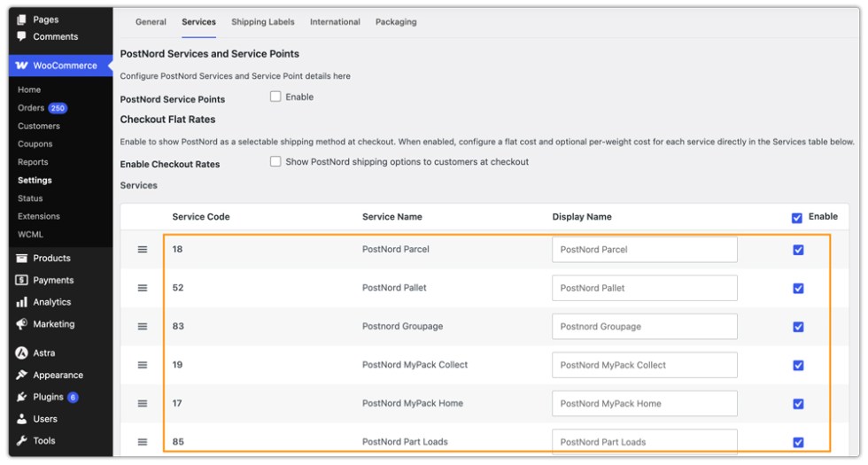868x465 pixels.
Task: Uncheck enable for PostNord MyPack Collect
Action: (798, 365)
